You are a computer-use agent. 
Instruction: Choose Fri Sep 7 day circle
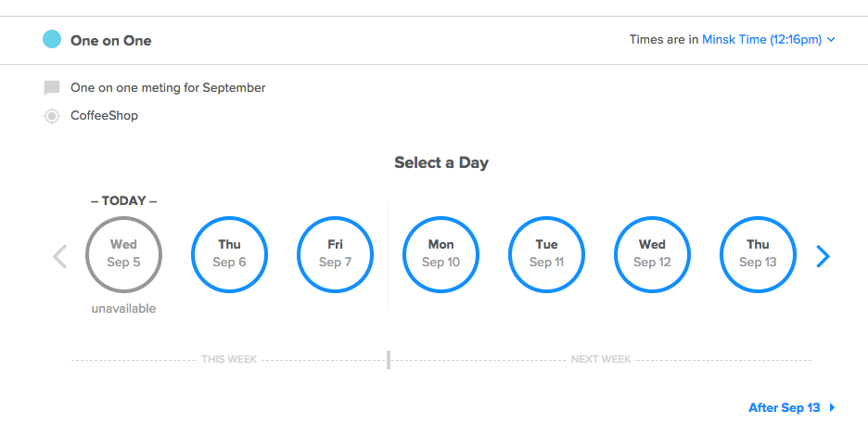pos(335,254)
